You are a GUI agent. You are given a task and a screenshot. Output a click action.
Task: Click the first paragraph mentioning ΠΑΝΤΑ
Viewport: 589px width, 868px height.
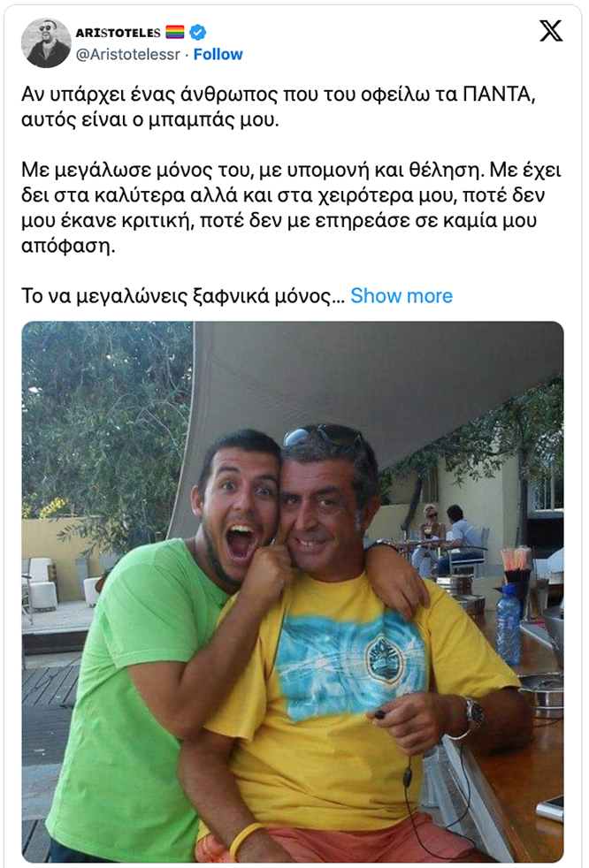(279, 107)
